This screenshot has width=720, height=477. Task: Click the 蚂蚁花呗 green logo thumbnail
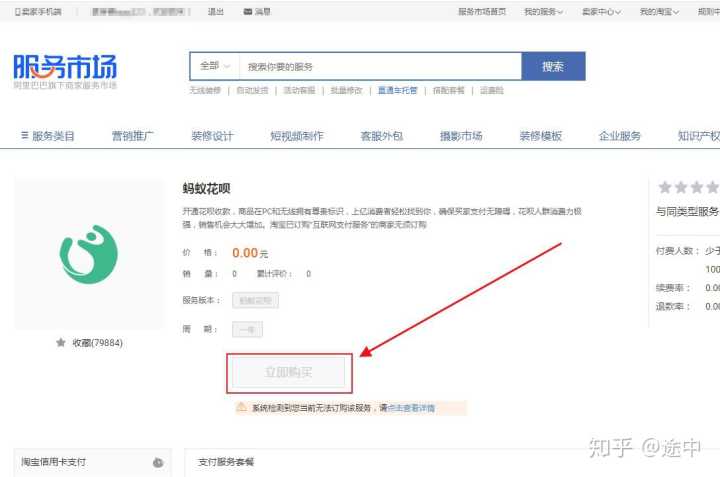click(x=89, y=254)
